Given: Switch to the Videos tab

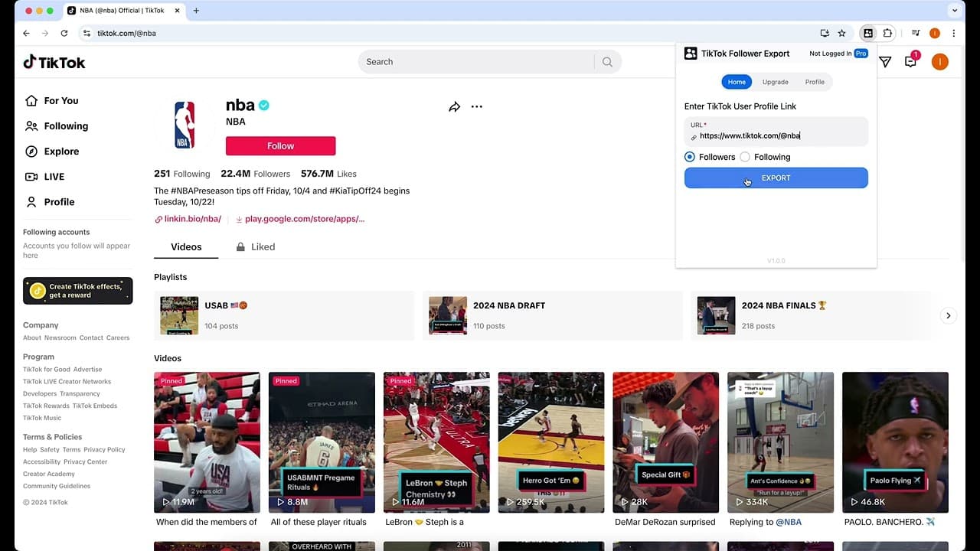Looking at the screenshot, I should tap(186, 247).
